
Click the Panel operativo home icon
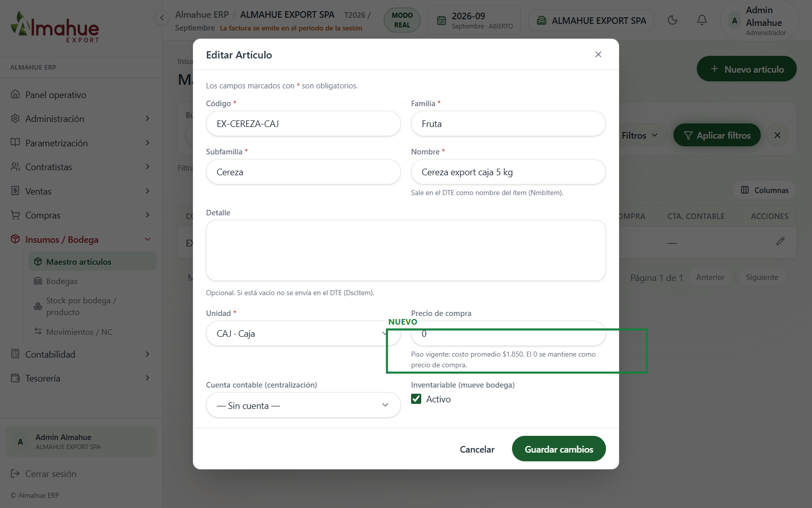pyautogui.click(x=15, y=94)
